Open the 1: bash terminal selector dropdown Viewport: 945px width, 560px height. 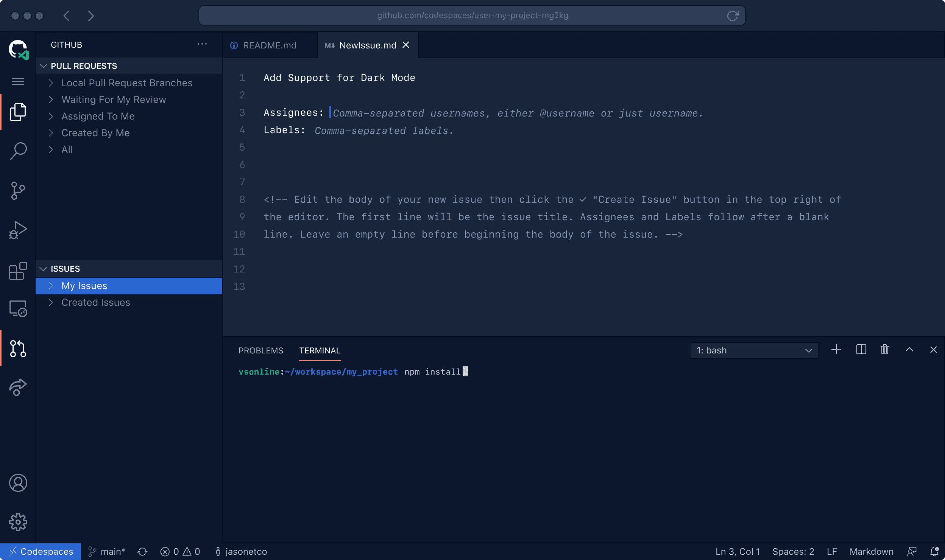(753, 350)
